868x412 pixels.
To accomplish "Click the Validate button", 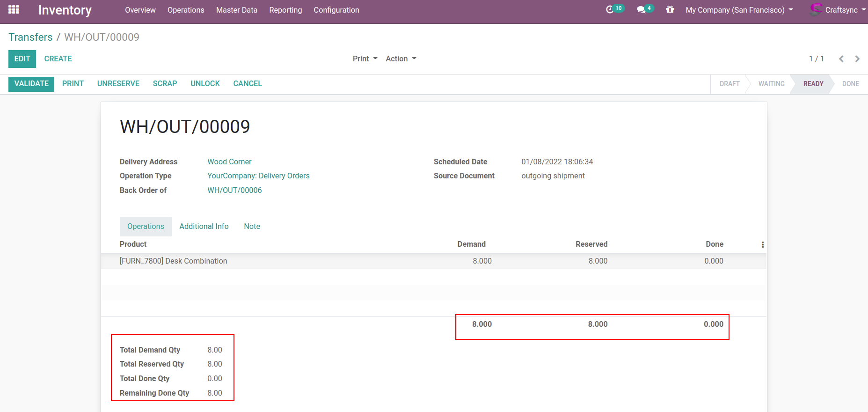I will coord(31,84).
